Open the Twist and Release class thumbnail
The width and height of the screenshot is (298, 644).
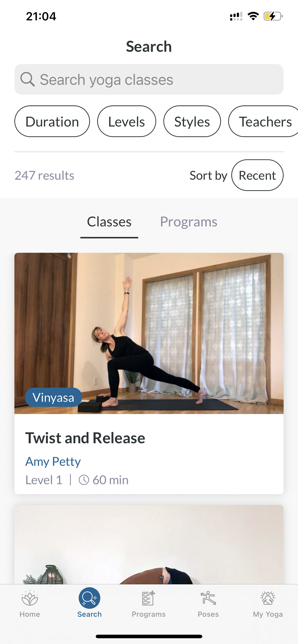tap(149, 333)
